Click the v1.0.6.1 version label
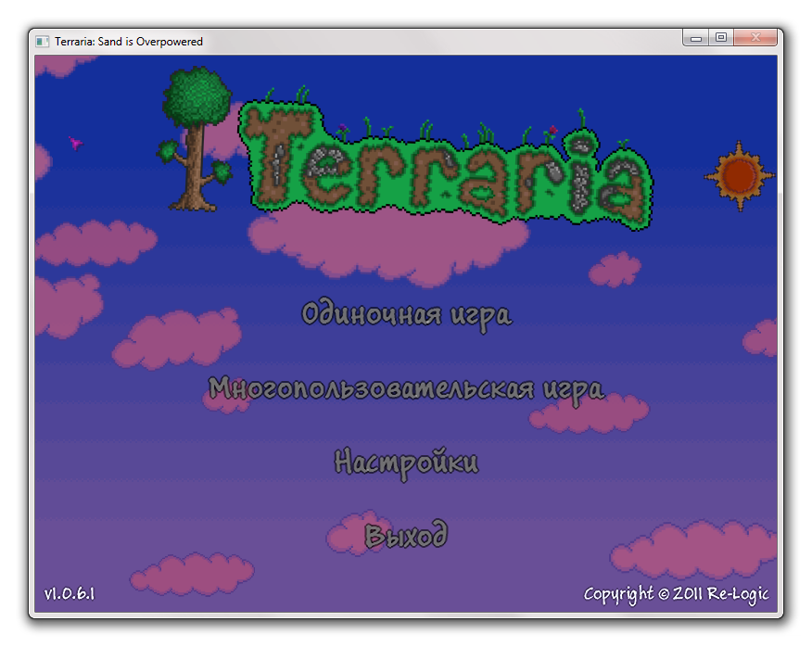The height and width of the screenshot is (647, 812). tap(70, 593)
